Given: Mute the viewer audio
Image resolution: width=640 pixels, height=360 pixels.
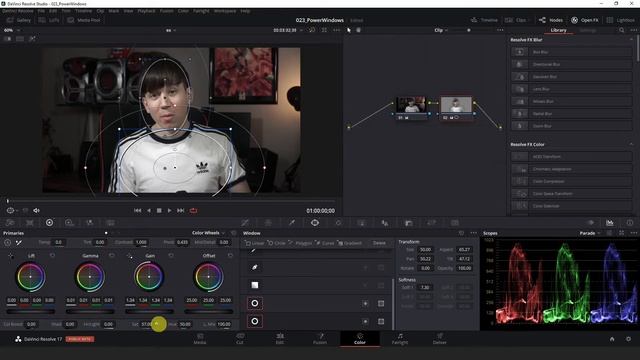Looking at the screenshot, I should click(36, 211).
